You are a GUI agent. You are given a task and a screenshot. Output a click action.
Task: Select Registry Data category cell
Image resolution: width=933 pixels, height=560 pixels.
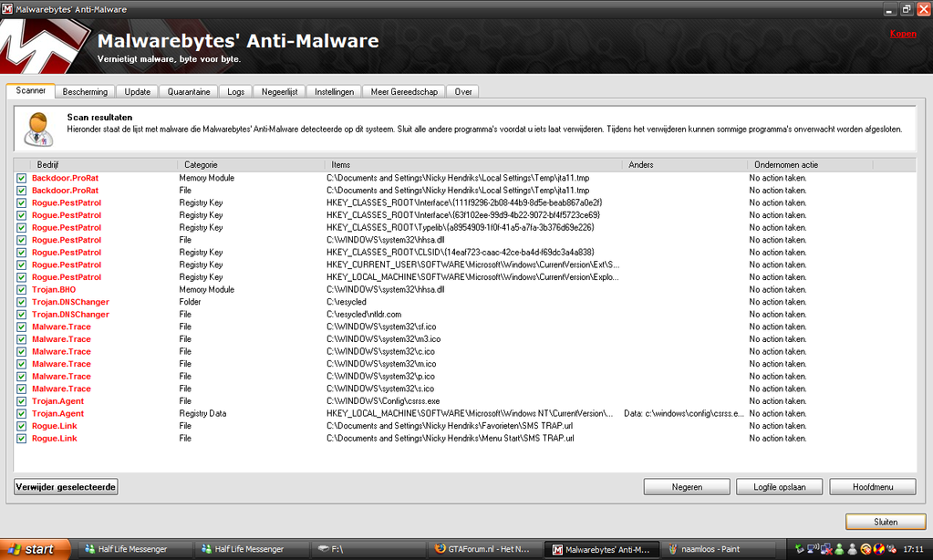coord(202,413)
